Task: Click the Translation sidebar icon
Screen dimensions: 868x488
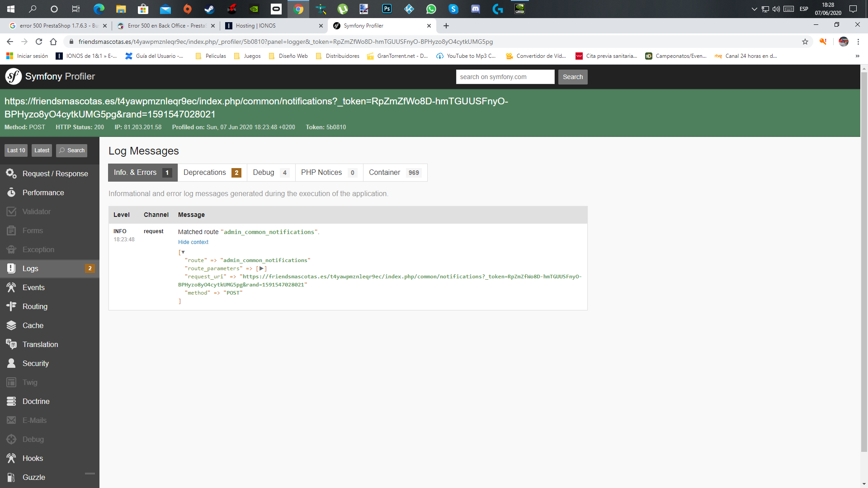Action: coord(11,344)
